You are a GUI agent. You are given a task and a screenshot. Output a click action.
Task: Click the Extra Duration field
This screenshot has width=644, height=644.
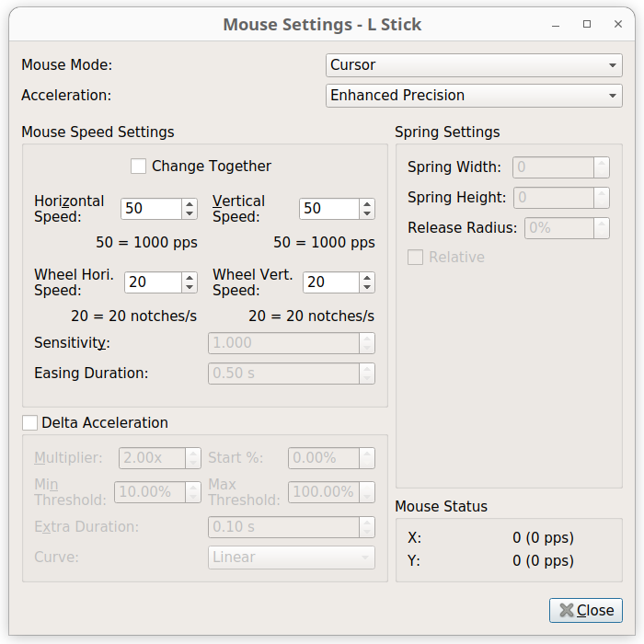tap(284, 527)
